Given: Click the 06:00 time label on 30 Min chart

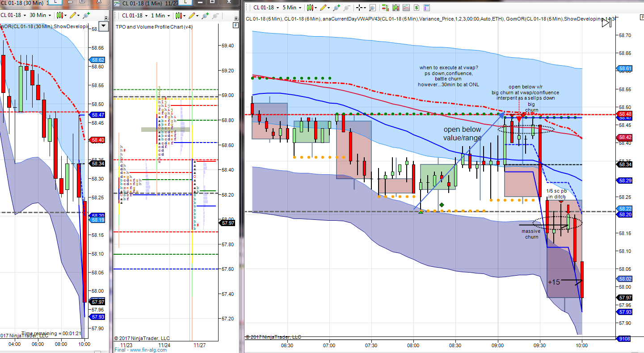Looking at the screenshot, I should pos(38,345).
